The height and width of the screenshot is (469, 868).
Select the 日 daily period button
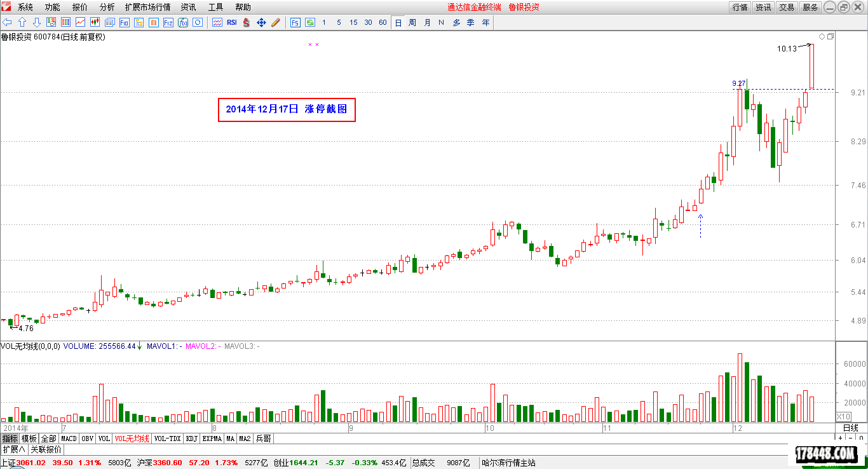click(x=398, y=22)
